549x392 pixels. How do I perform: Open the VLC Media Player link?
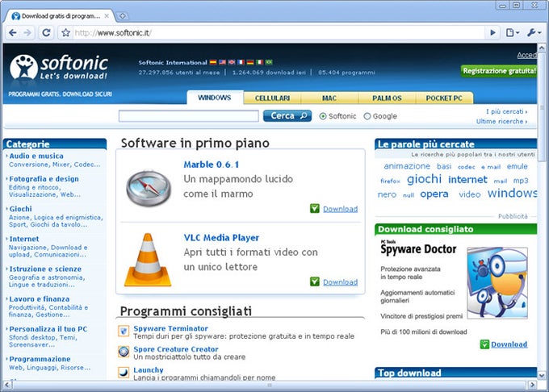[x=221, y=237]
